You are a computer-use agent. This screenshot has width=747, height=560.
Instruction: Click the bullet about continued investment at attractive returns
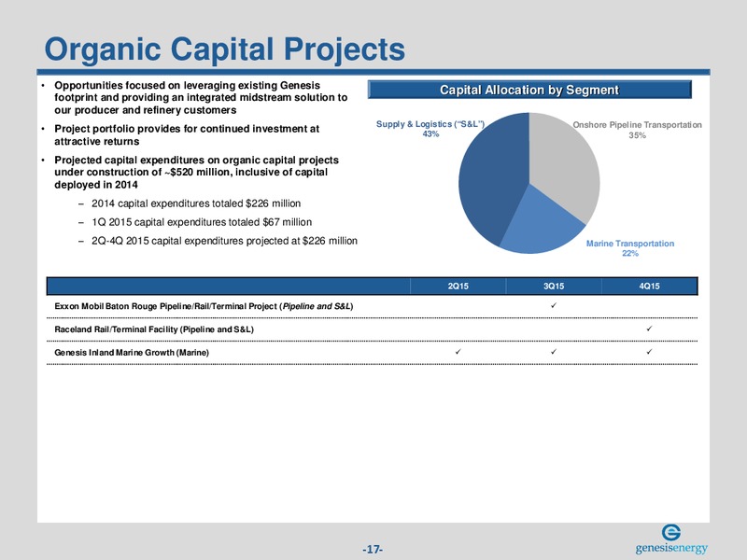click(187, 134)
